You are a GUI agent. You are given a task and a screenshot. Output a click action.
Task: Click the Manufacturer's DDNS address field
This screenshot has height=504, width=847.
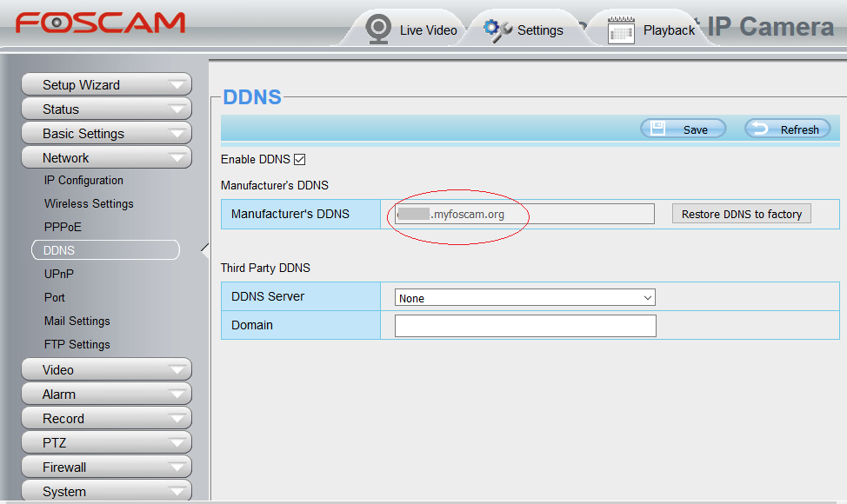(x=524, y=214)
